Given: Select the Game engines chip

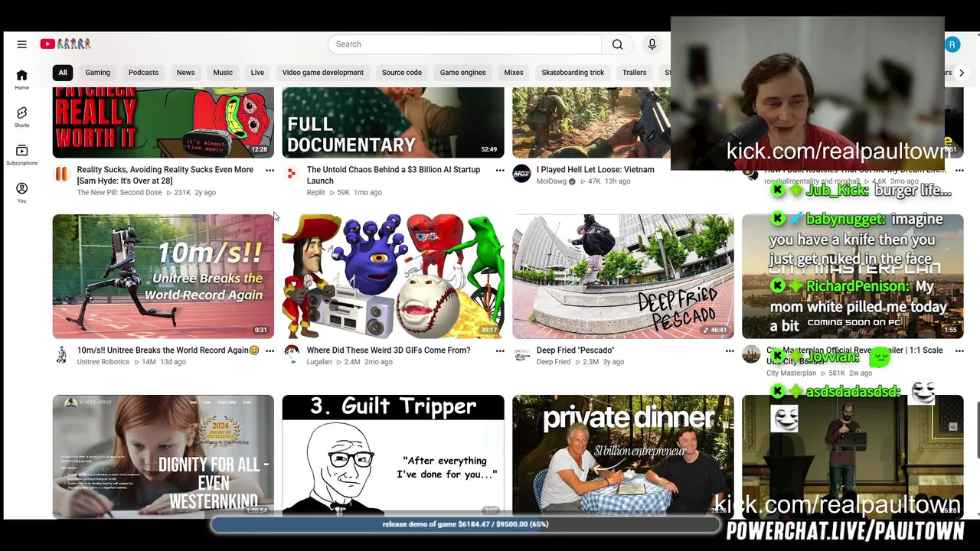Looking at the screenshot, I should tap(463, 73).
